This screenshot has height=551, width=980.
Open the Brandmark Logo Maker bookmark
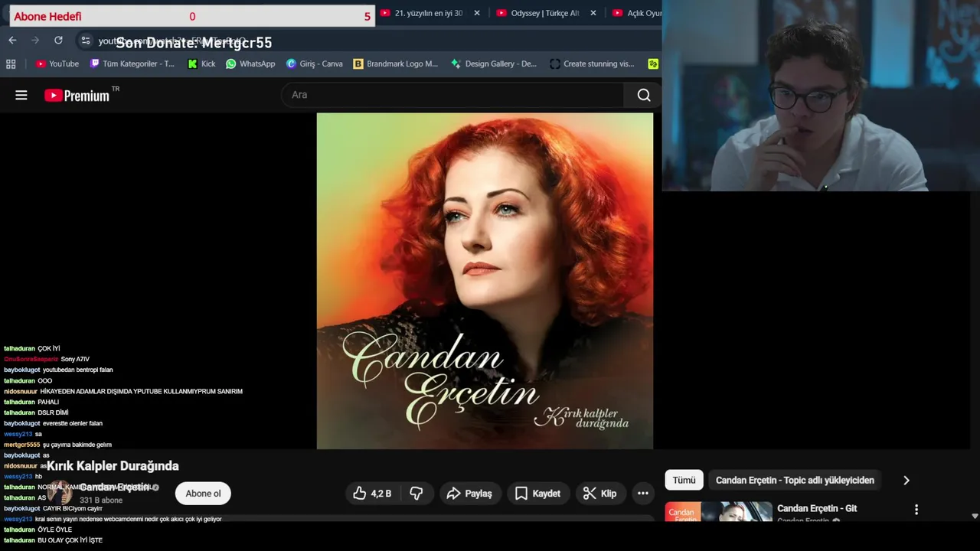click(396, 64)
